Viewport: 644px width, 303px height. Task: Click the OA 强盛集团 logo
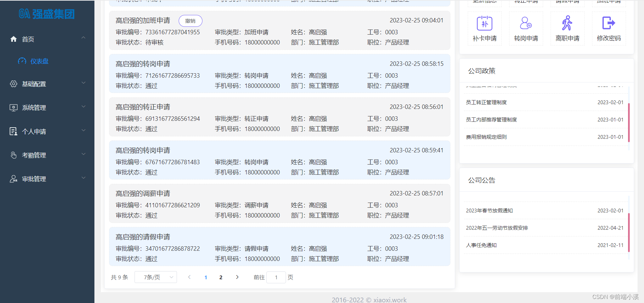[x=47, y=14]
